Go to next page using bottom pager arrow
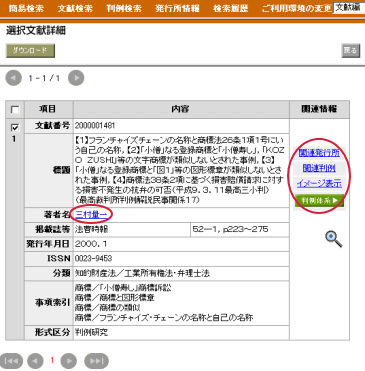The width and height of the screenshot is (365, 371). [x=69, y=361]
